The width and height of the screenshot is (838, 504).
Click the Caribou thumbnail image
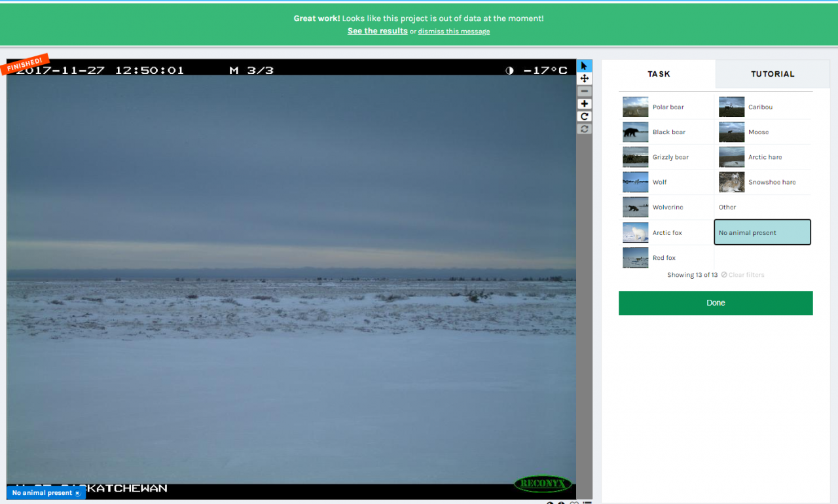pyautogui.click(x=731, y=107)
